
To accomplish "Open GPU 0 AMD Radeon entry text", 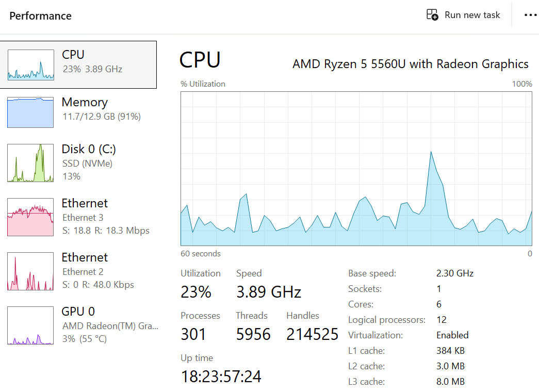I will pyautogui.click(x=110, y=326).
